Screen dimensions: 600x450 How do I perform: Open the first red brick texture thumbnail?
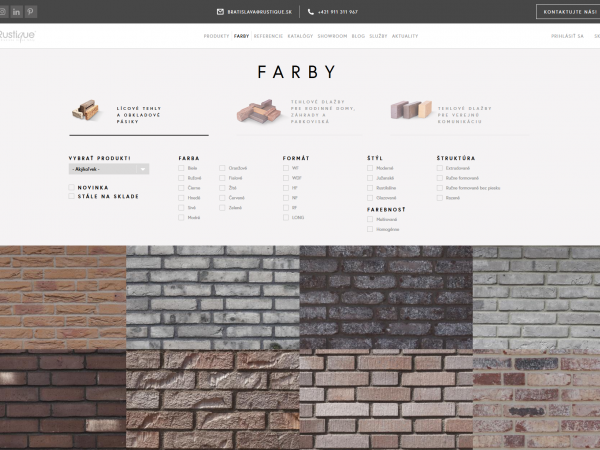pos(62,297)
